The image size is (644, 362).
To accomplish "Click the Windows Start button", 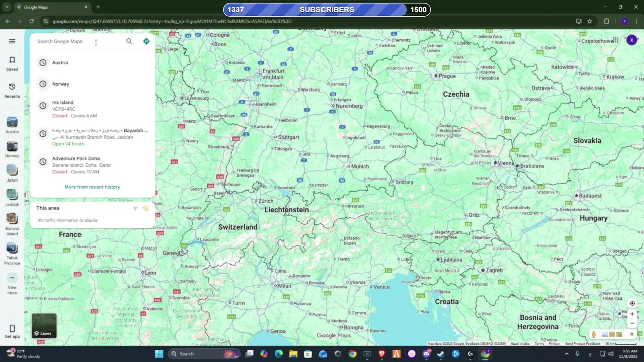I will coord(159,354).
